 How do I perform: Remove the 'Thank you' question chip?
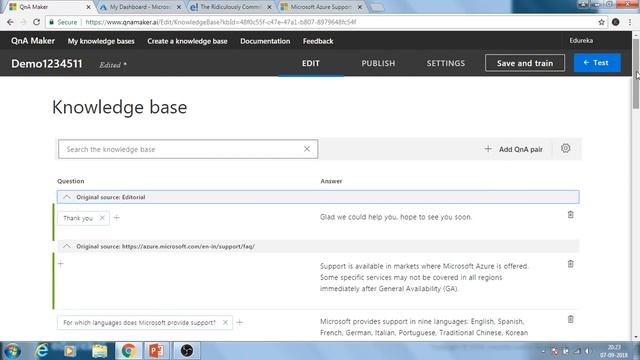[x=102, y=218]
